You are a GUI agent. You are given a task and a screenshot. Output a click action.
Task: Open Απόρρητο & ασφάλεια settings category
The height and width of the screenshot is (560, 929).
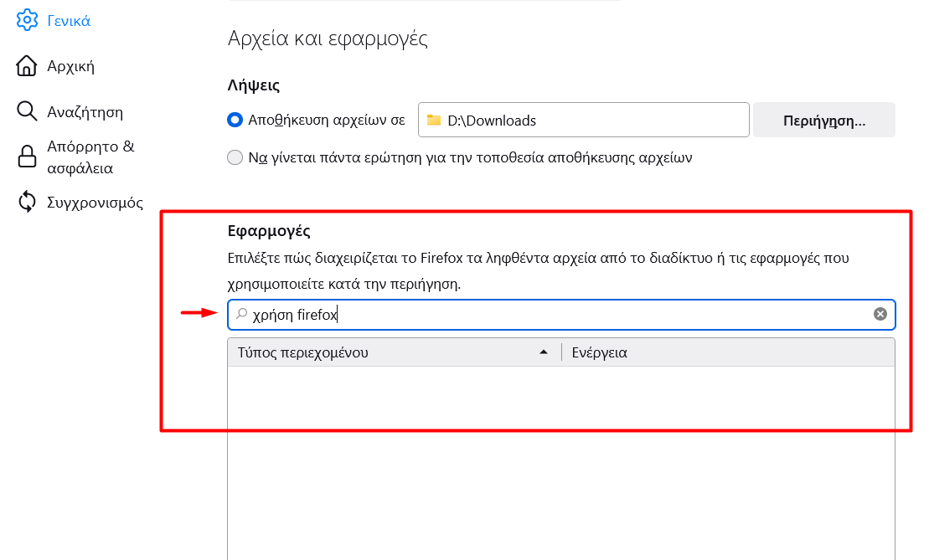[x=90, y=157]
